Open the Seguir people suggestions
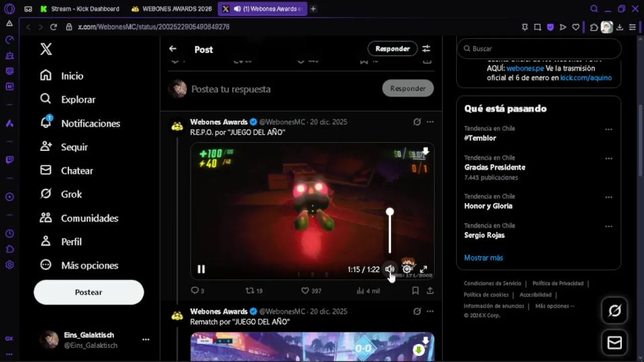The height and width of the screenshot is (362, 644). click(x=64, y=147)
